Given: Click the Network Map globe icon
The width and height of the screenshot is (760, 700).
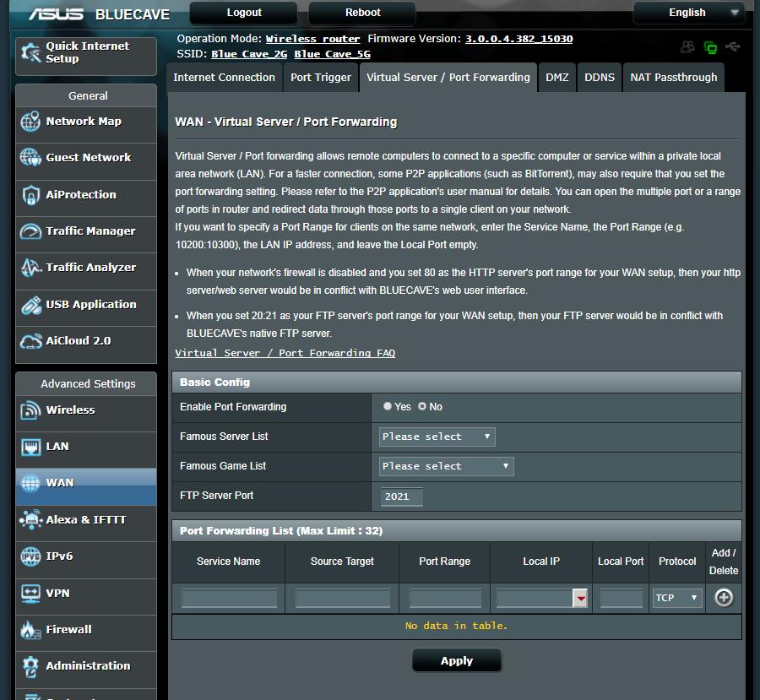Looking at the screenshot, I should (30, 122).
